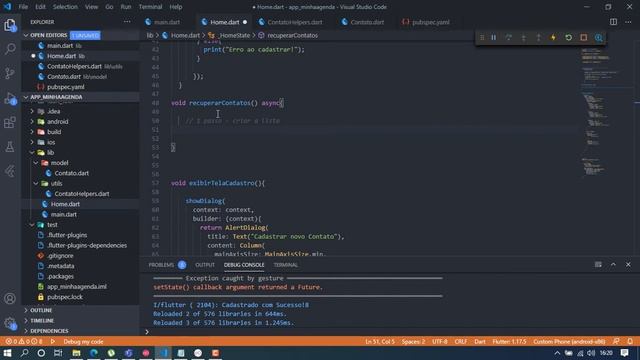The image size is (640, 360).
Task: Click the feedback icon in status bar
Action: (616, 341)
